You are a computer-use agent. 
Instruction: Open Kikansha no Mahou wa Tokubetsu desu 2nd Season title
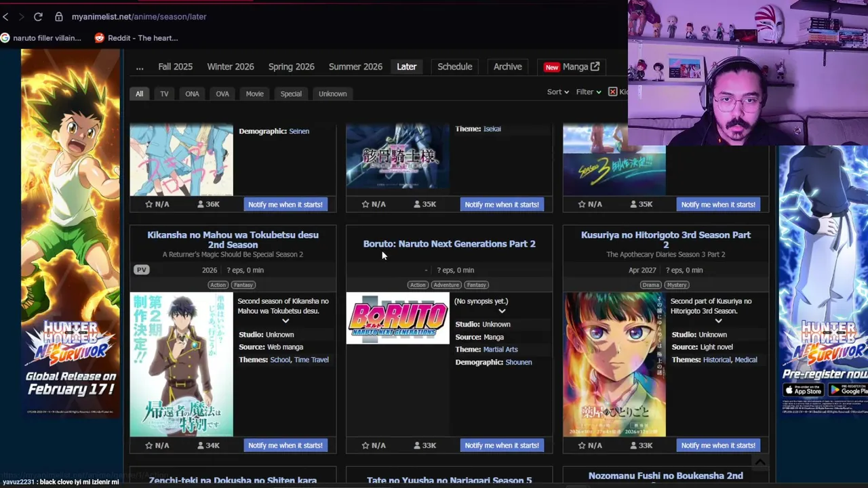(233, 240)
